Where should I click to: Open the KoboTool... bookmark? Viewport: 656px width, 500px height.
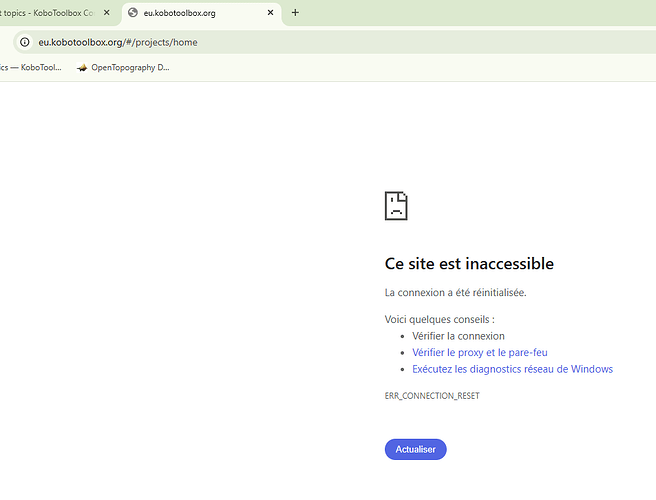point(30,68)
